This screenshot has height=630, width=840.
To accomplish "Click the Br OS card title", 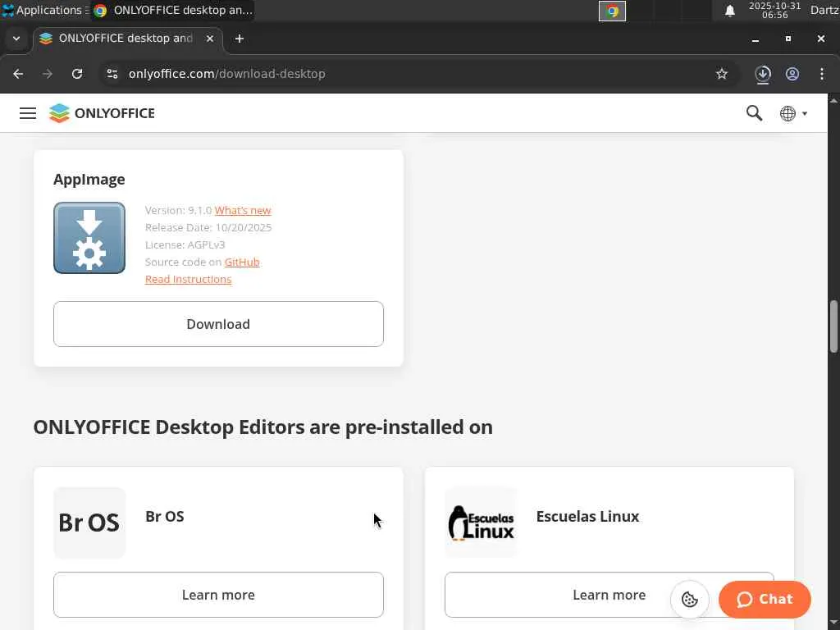I will [164, 517].
